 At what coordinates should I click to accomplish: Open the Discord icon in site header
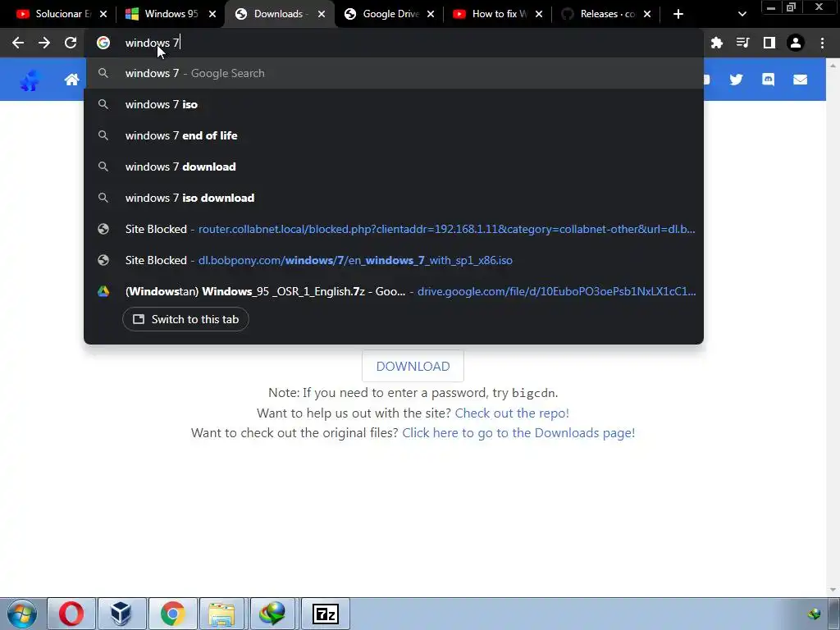(x=768, y=80)
